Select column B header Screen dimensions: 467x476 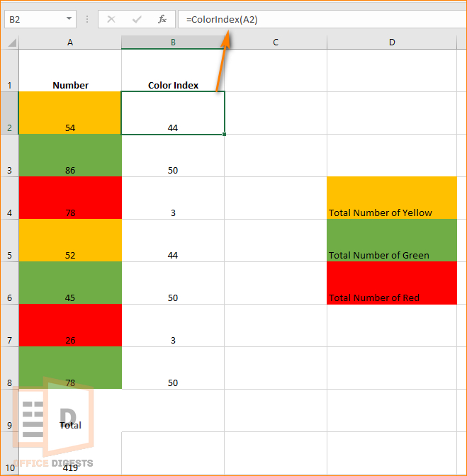173,42
